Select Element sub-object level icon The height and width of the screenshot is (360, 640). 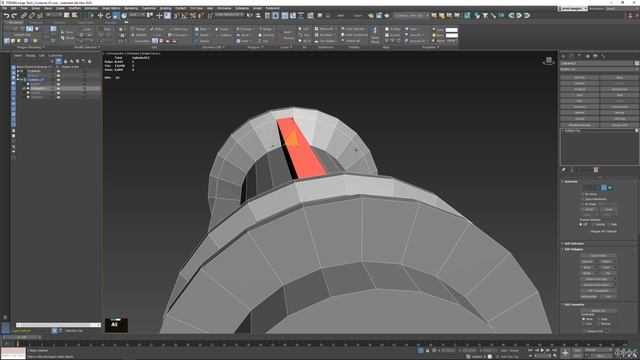coord(610,188)
